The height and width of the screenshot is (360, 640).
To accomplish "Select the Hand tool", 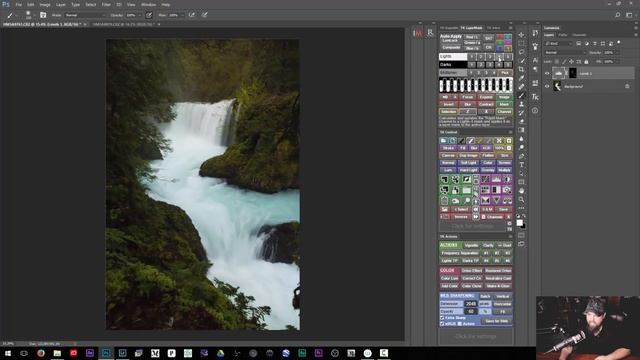I will (521, 191).
